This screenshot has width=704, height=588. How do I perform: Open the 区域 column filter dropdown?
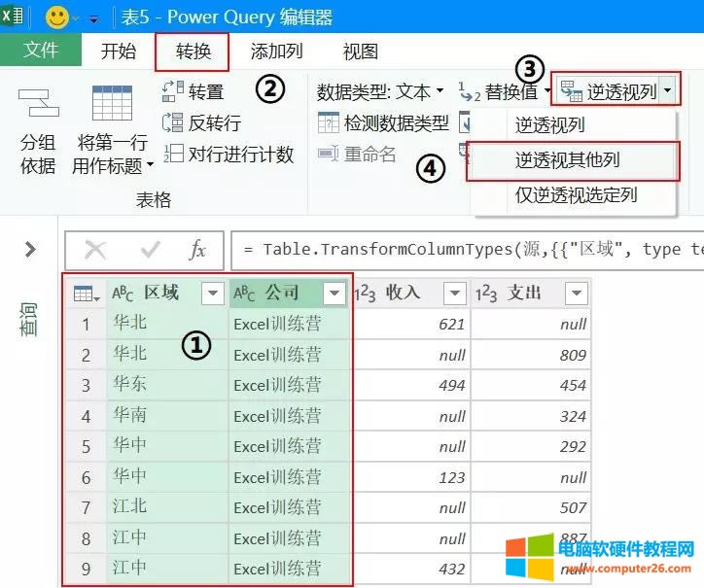tap(212, 294)
